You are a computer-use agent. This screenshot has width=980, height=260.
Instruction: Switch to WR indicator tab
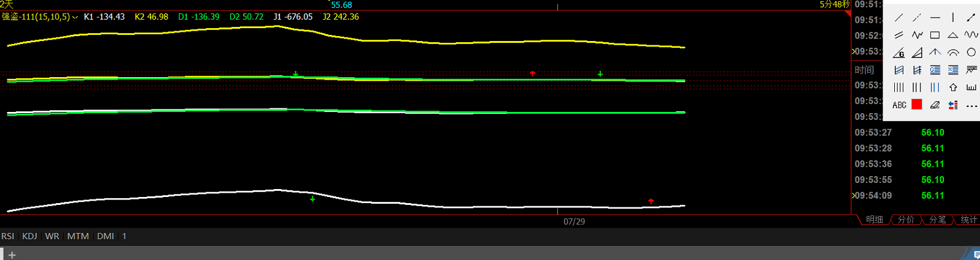coord(52,236)
